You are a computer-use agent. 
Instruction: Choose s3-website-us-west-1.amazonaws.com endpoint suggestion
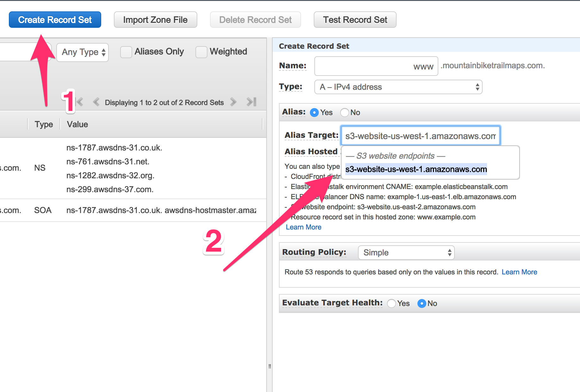point(416,169)
